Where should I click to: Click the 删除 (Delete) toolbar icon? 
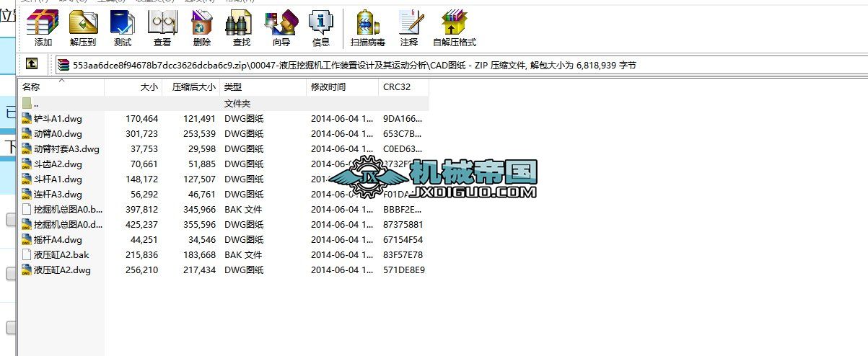(202, 29)
